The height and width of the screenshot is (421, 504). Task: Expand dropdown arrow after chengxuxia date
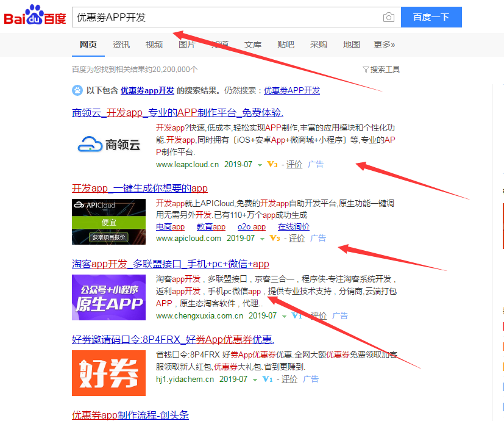pos(284,317)
